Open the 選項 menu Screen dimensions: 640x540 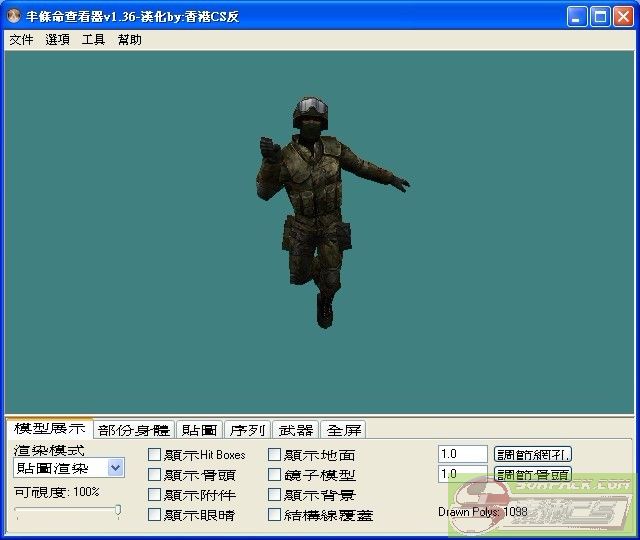pyautogui.click(x=57, y=40)
